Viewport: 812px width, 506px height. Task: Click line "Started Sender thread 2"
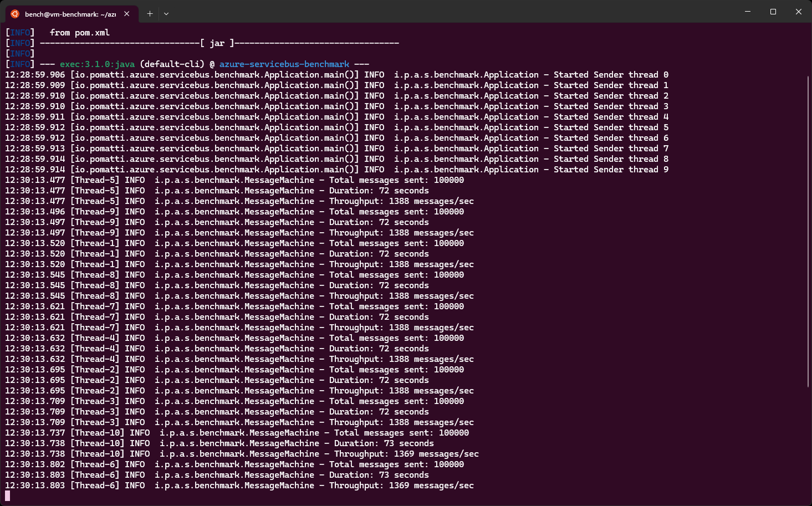(336, 96)
